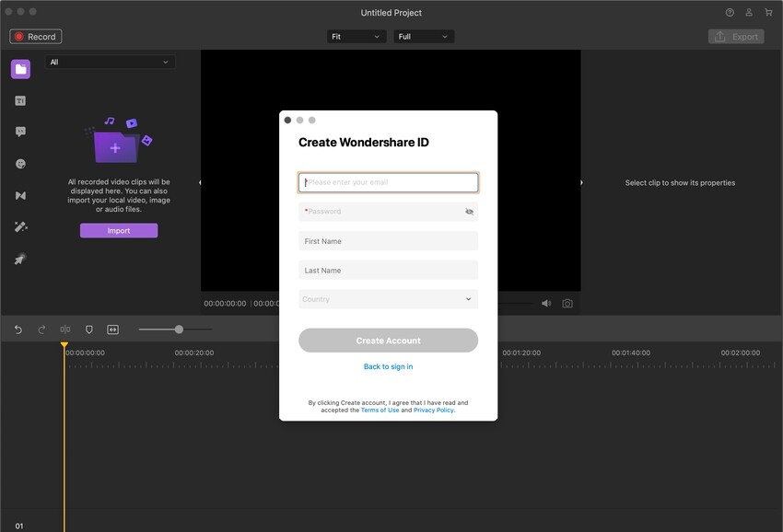Viewport: 783px width, 532px height.
Task: Open the user account icon
Action: click(x=749, y=13)
